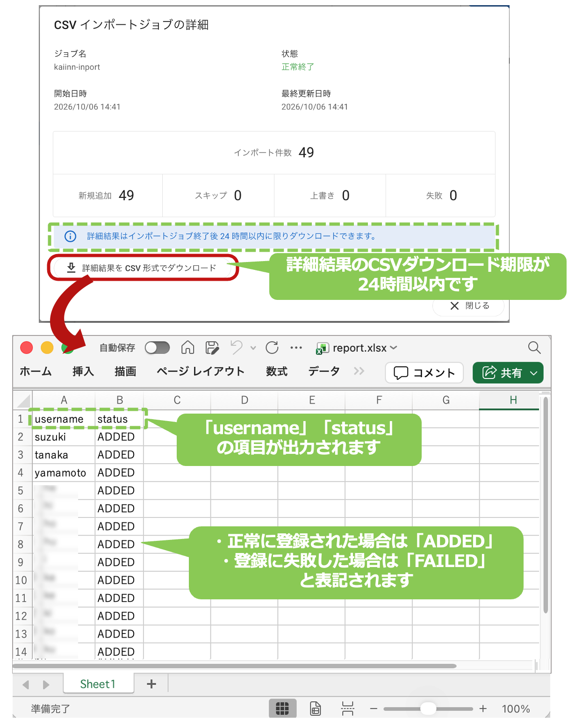Click the info icon in download notice
Viewport: 575px width, 728px height.
(70, 236)
